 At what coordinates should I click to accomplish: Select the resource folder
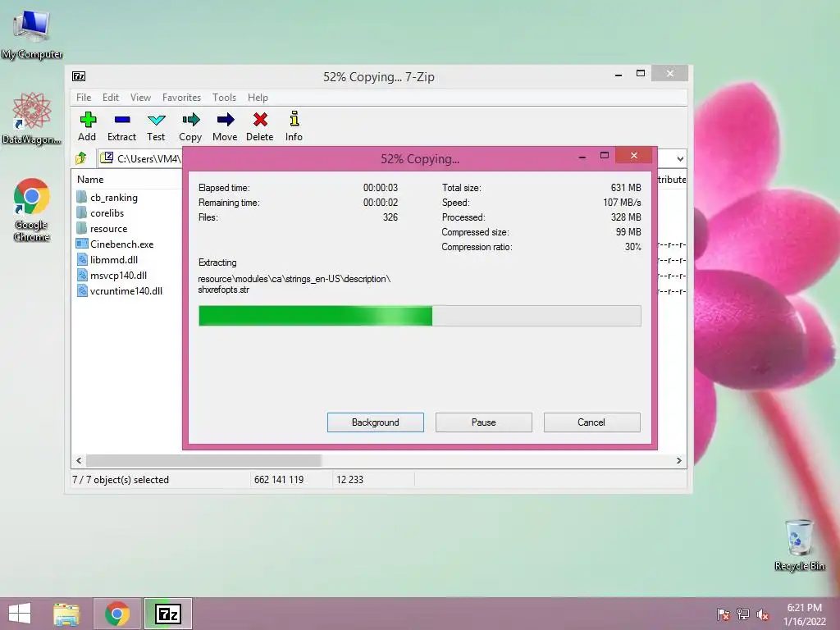(x=102, y=228)
